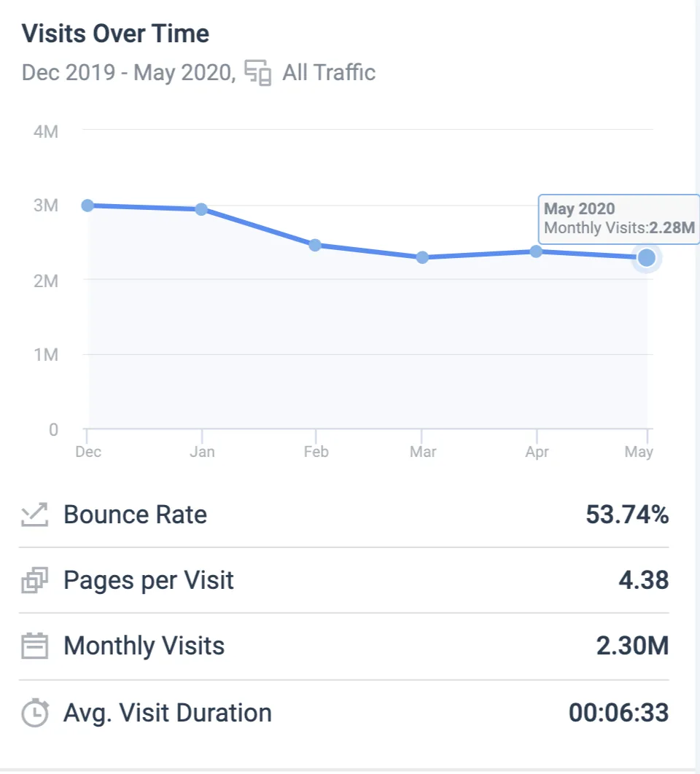Click the Avg. Visit Duration stopwatch icon
Viewport: 700px width, 774px height.
point(33,712)
